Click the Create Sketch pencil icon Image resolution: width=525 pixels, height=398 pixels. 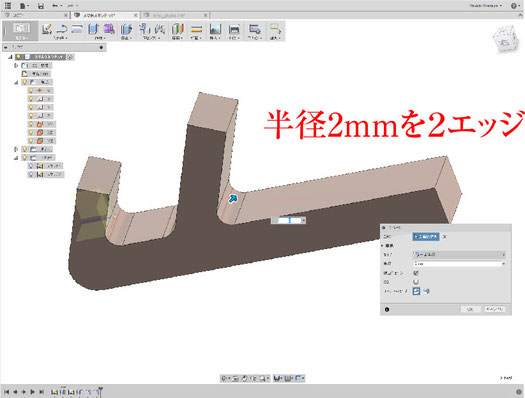pyautogui.click(x=47, y=29)
